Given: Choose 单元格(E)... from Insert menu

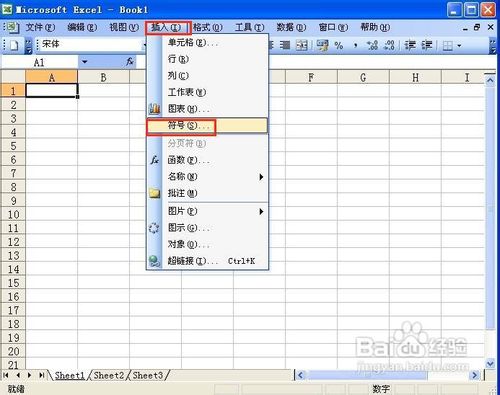Looking at the screenshot, I should coord(207,43).
